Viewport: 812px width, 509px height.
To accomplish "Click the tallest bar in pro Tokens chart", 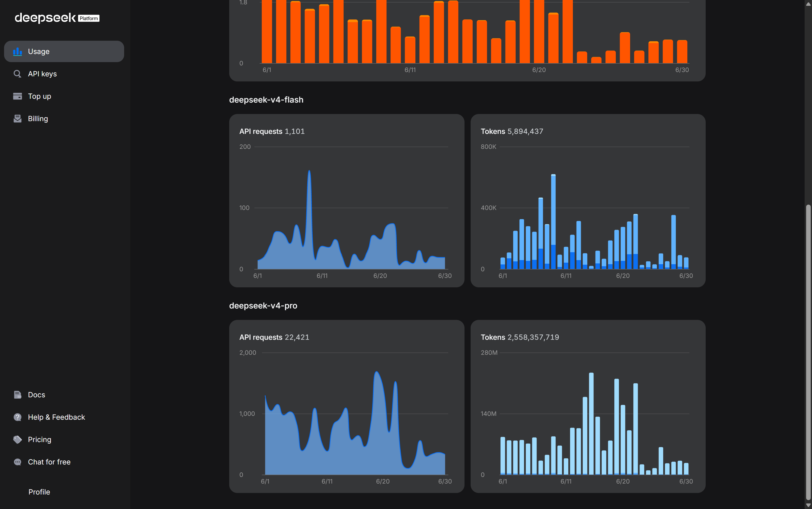I will (591, 423).
